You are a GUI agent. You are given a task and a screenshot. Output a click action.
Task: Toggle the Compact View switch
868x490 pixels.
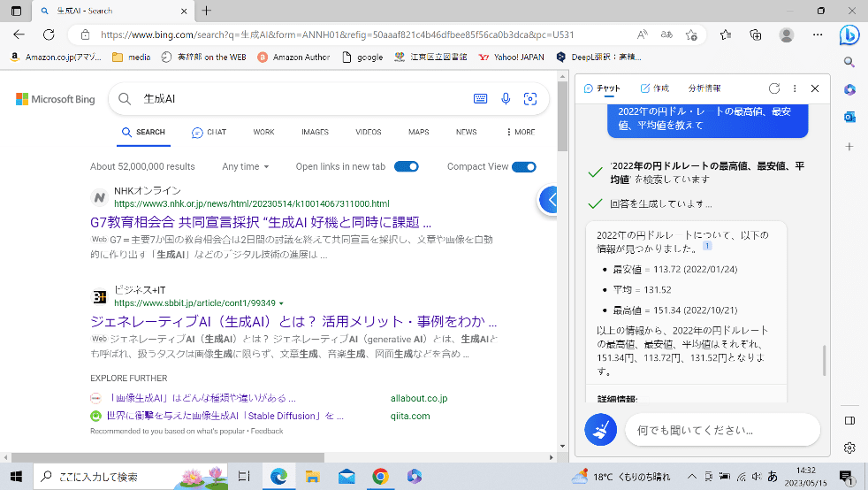523,166
